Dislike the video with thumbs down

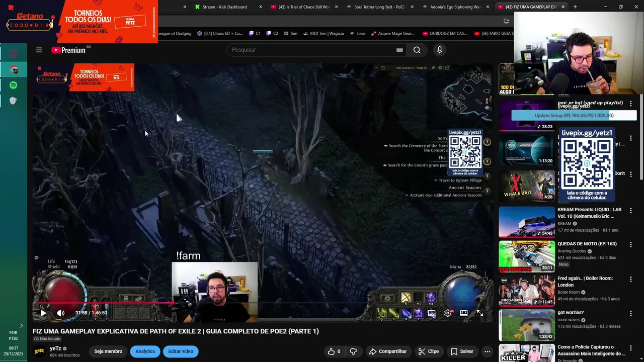coord(353,351)
